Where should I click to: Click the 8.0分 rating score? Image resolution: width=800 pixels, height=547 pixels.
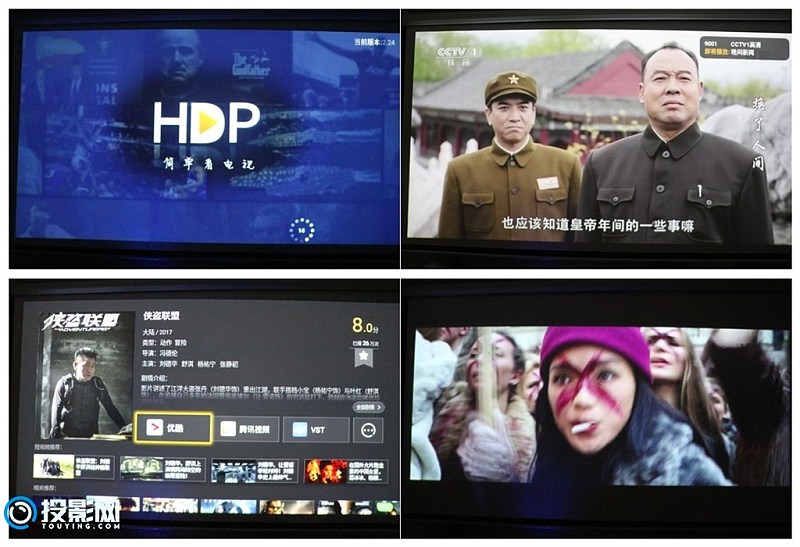point(365,325)
